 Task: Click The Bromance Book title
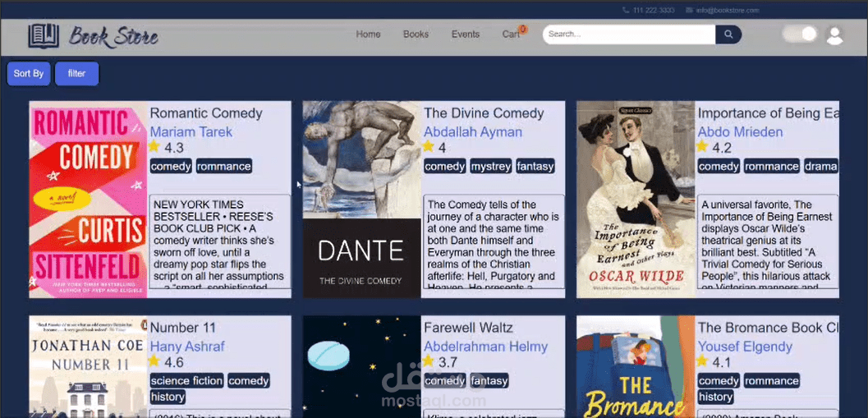pyautogui.click(x=769, y=328)
